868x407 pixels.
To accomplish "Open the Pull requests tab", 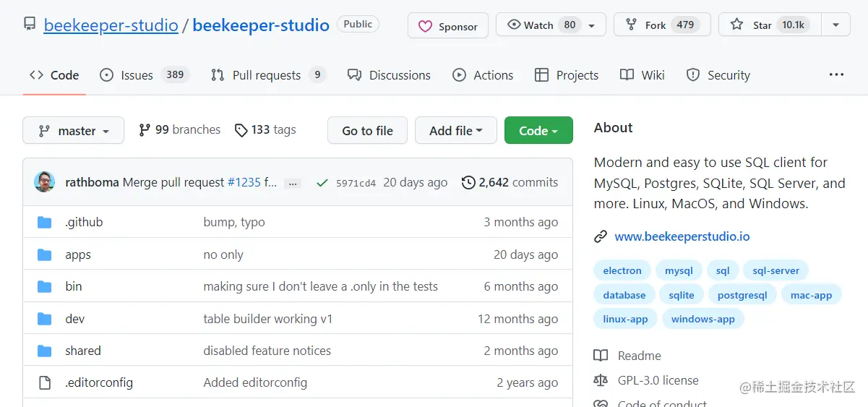I will tap(268, 75).
